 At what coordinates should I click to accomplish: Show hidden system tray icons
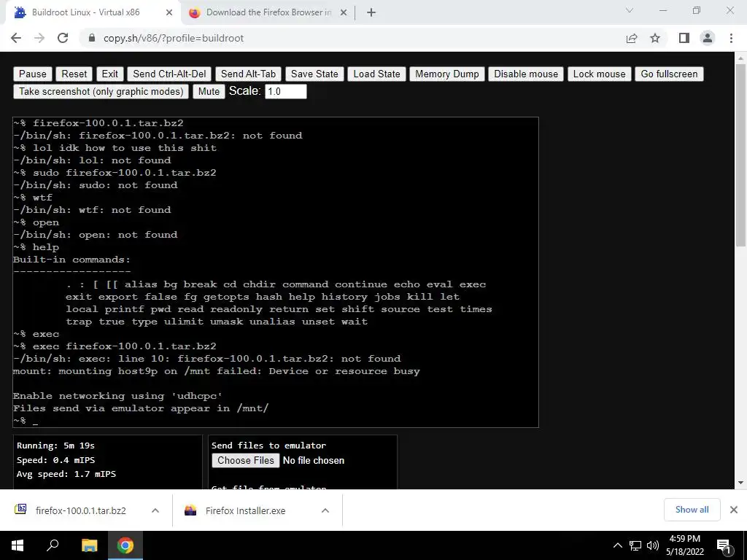(617, 545)
